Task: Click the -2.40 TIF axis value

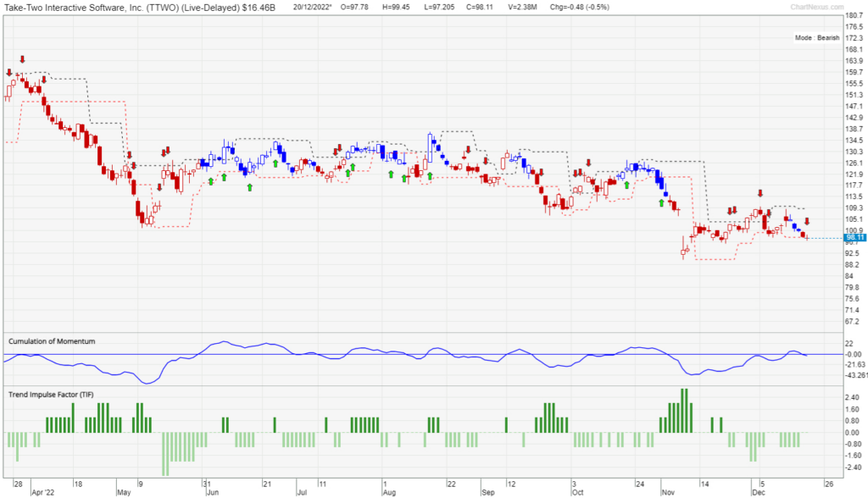Action: point(854,467)
